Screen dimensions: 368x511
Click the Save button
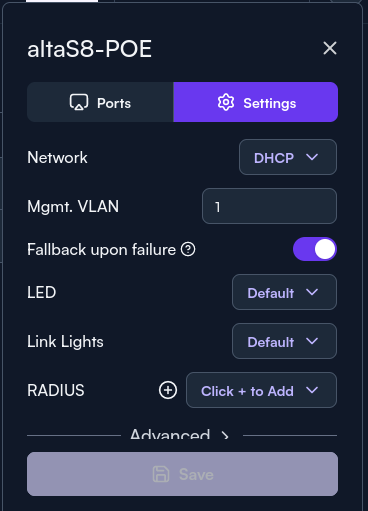click(x=182, y=474)
